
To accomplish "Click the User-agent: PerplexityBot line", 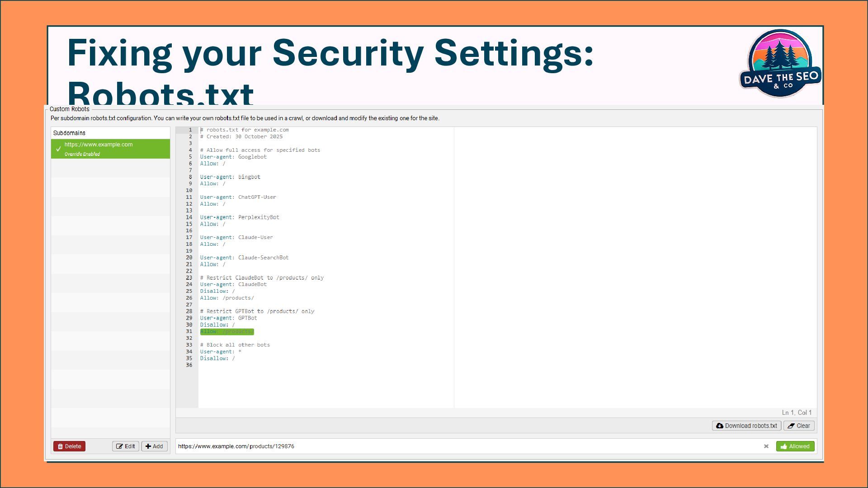I will click(x=240, y=217).
